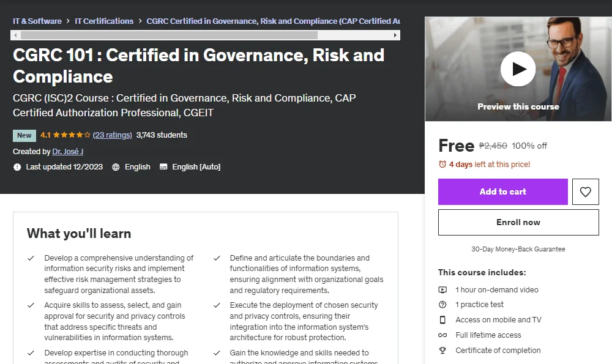
Task: Click breadcrumb scrollbar right arrow
Action: [x=395, y=35]
